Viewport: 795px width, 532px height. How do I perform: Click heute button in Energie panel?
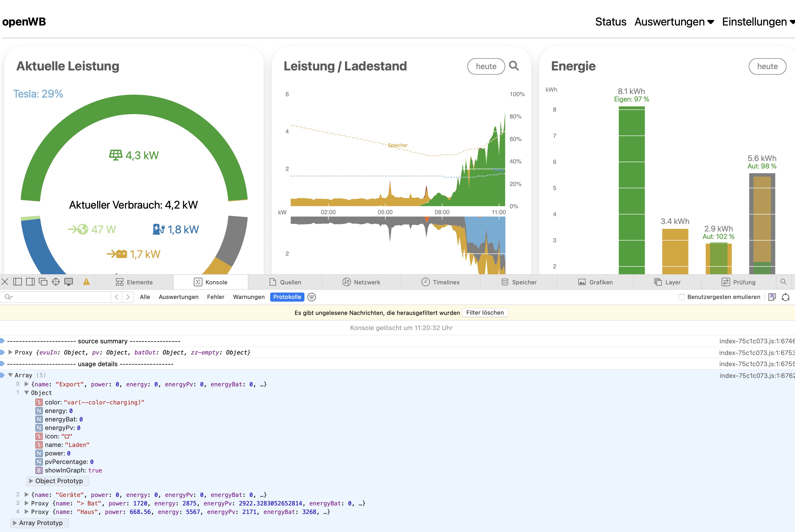[767, 66]
